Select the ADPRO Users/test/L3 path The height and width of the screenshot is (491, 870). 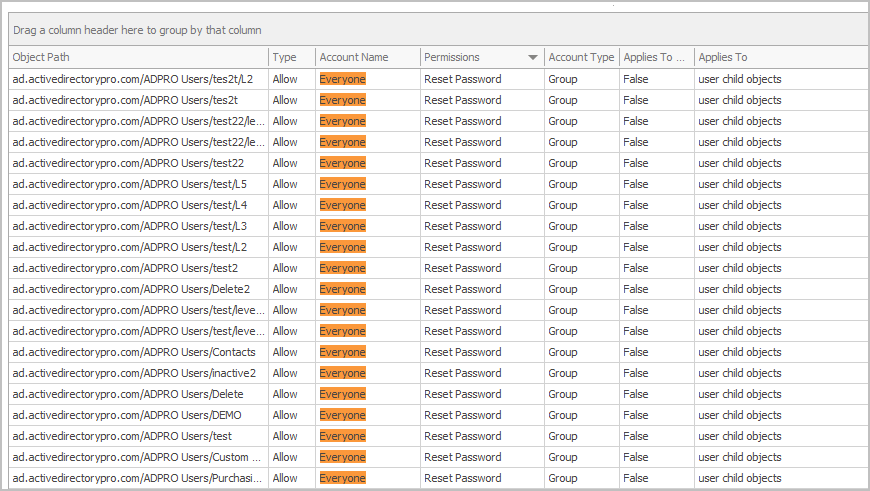(x=130, y=226)
